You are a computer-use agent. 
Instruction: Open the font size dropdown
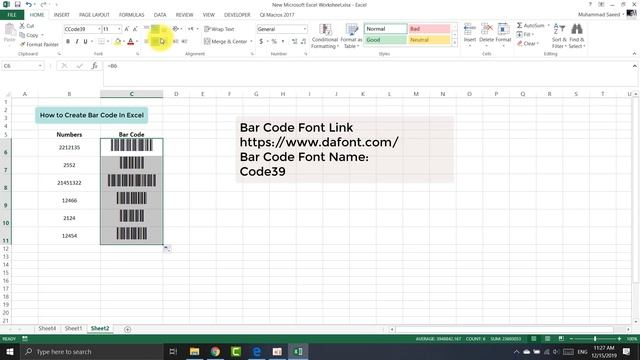click(x=119, y=29)
